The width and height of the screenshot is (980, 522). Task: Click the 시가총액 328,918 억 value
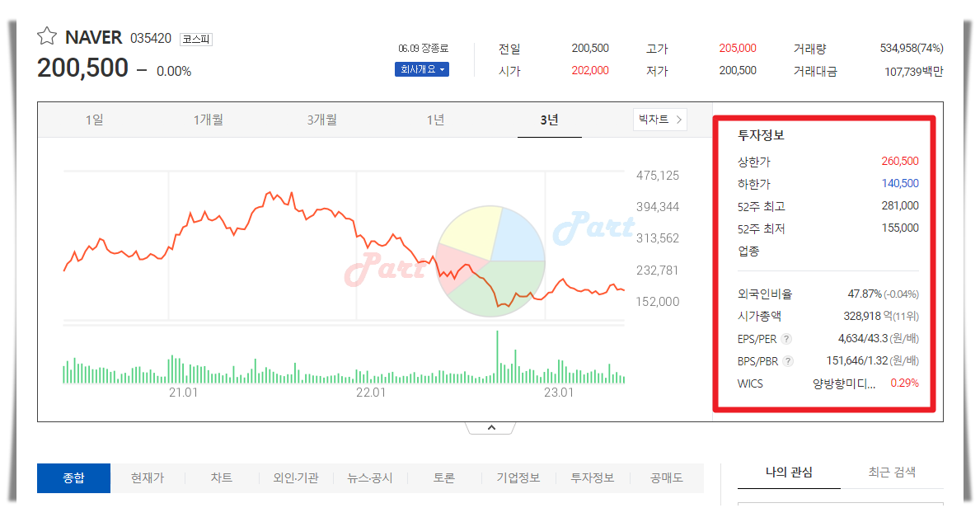click(868, 317)
